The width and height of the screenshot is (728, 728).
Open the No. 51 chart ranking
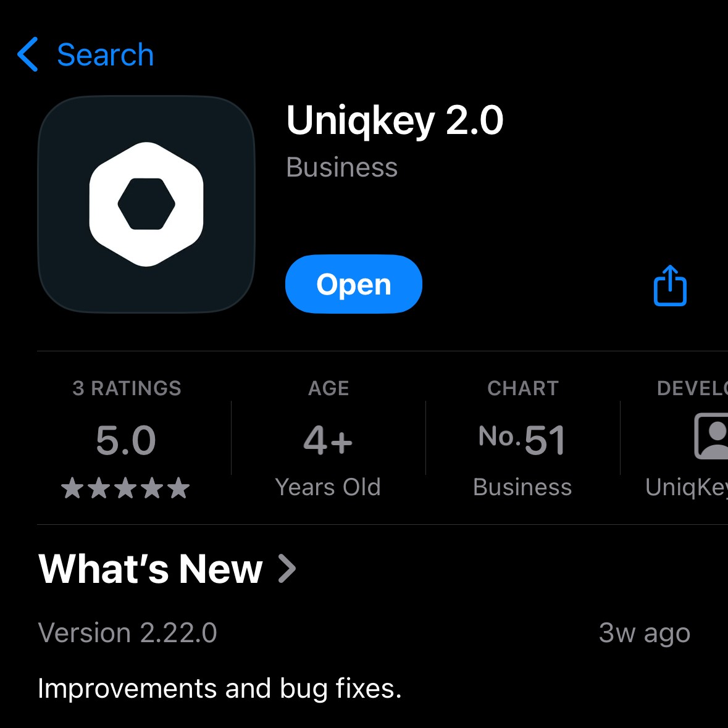point(522,440)
